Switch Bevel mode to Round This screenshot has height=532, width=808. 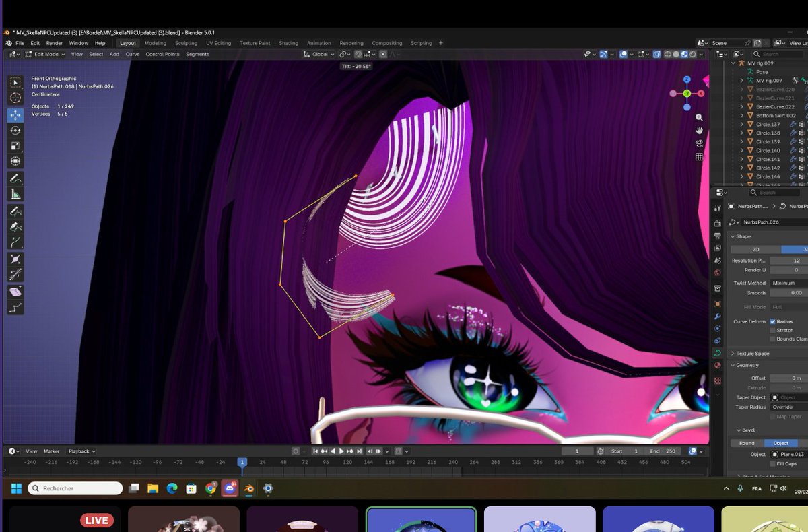pos(746,443)
